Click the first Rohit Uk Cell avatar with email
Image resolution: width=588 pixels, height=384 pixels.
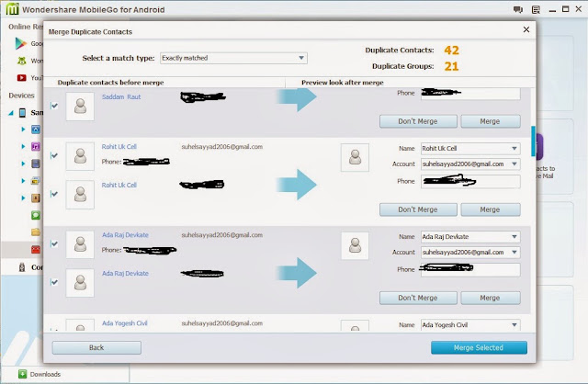tap(80, 156)
